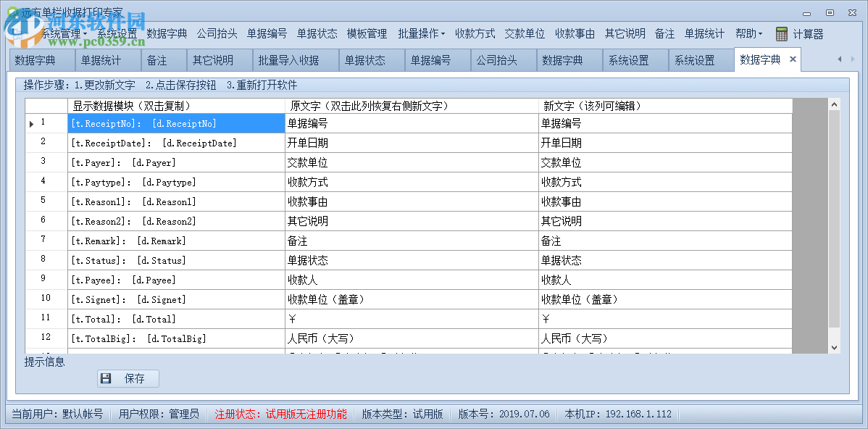Switch to the 批量导入收据 tab
The width and height of the screenshot is (868, 429).
(x=287, y=60)
